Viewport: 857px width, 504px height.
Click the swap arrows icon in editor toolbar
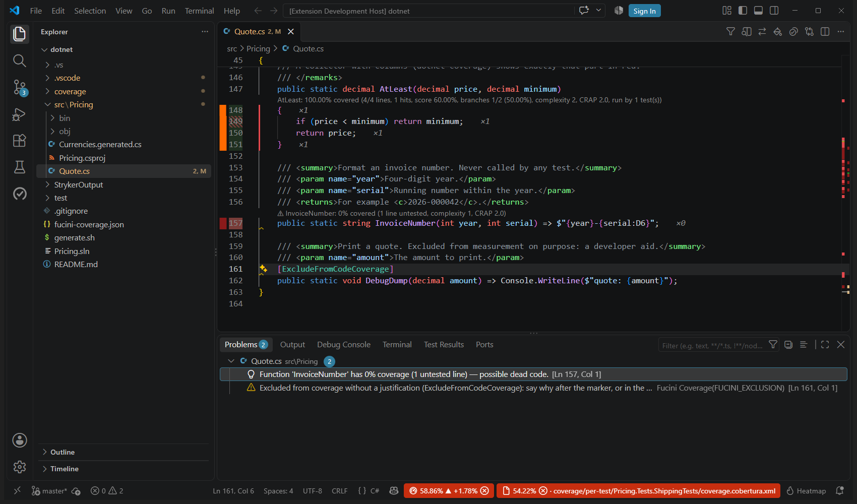[762, 32]
